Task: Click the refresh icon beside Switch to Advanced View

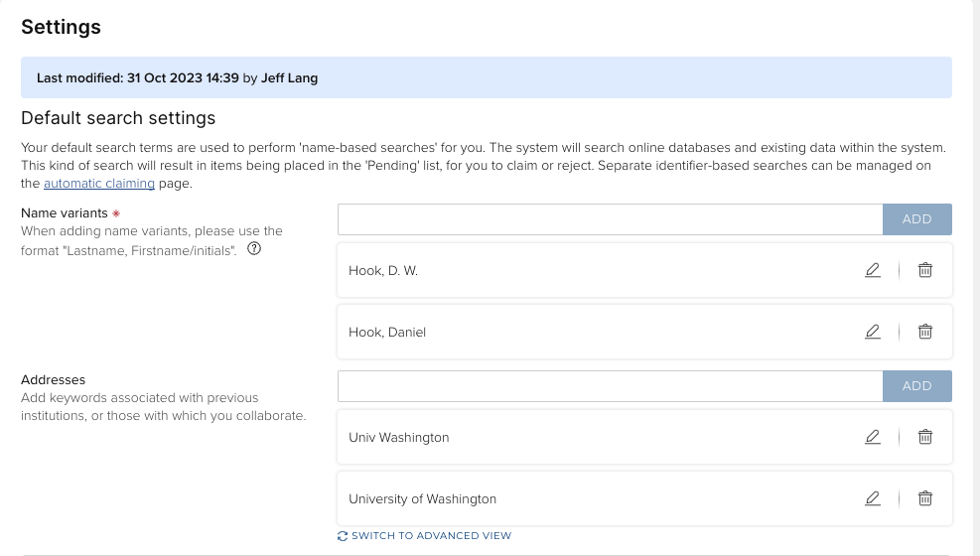Action: (x=343, y=536)
